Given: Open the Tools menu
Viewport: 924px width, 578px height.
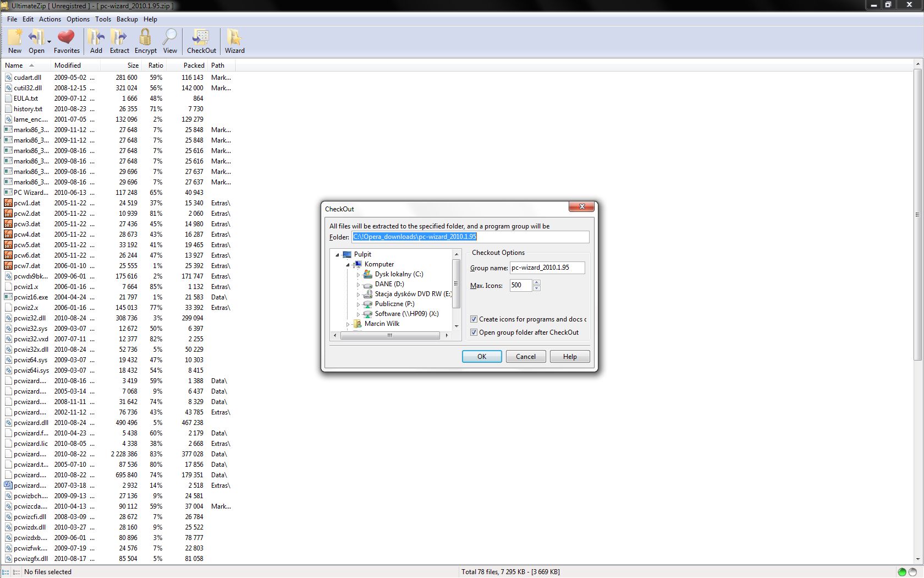Looking at the screenshot, I should point(103,19).
